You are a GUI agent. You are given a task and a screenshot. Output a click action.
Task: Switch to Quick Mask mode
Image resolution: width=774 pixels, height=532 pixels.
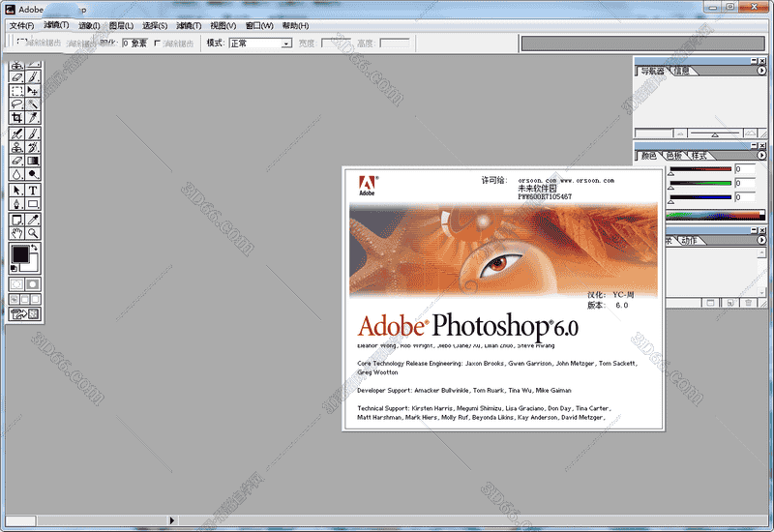pos(33,284)
